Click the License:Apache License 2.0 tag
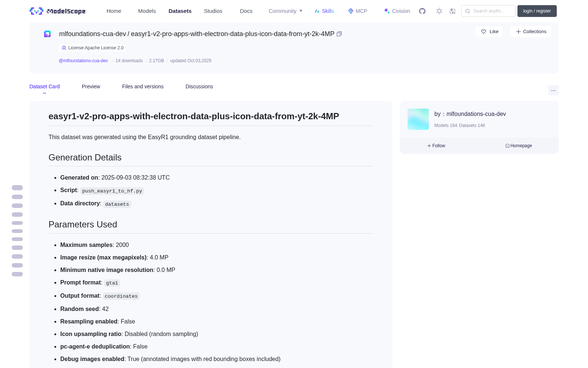The height and width of the screenshot is (368, 588). coord(92,48)
